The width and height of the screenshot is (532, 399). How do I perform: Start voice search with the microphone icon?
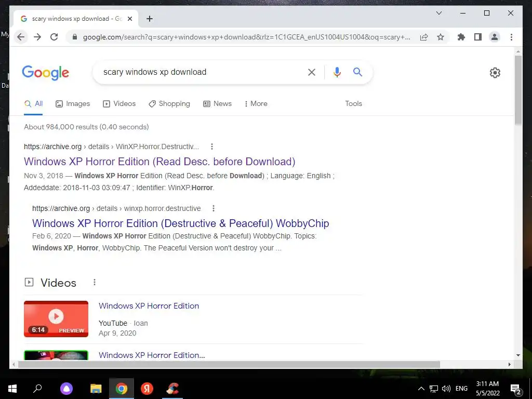tap(337, 72)
